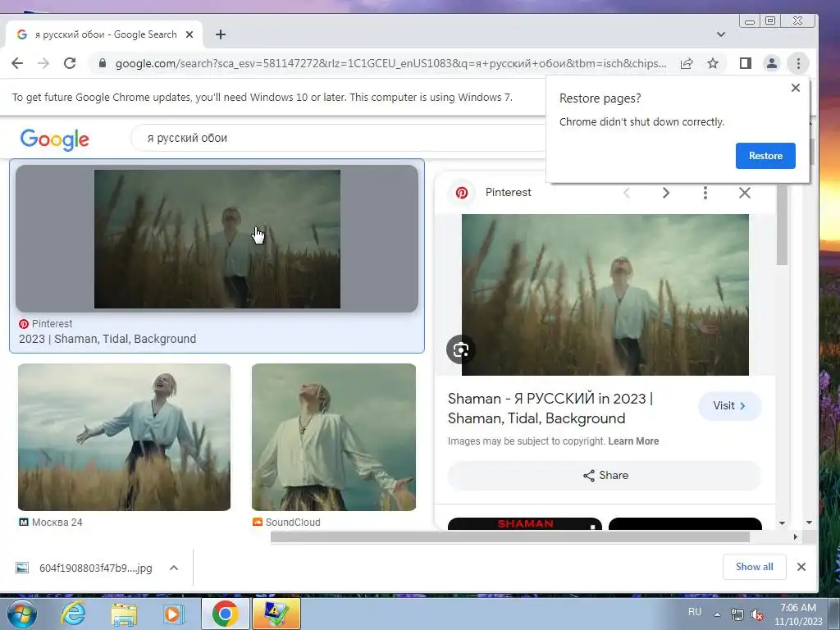Open Chrome profile avatar
Image resolution: width=840 pixels, height=630 pixels.
coord(771,63)
